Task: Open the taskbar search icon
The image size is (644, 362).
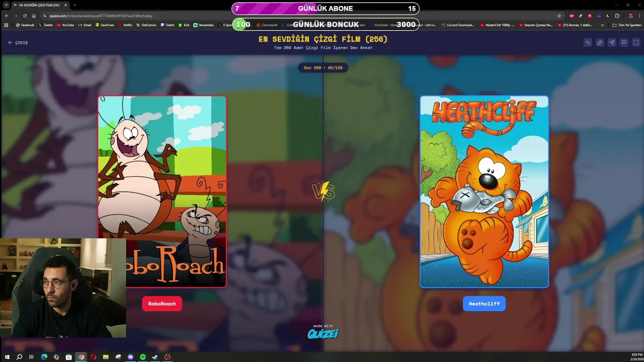Action: 19,357
